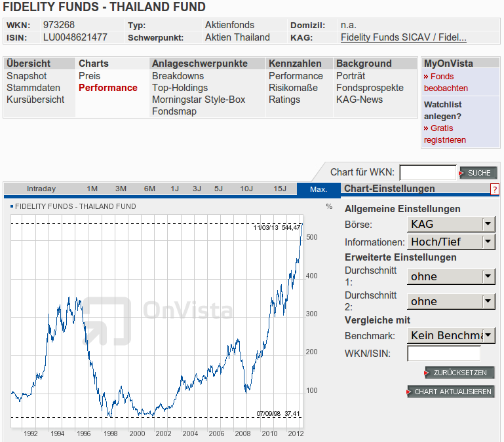Screen dimensions: 504x442
Task: Open the Top-Holdings link
Action: (x=180, y=88)
